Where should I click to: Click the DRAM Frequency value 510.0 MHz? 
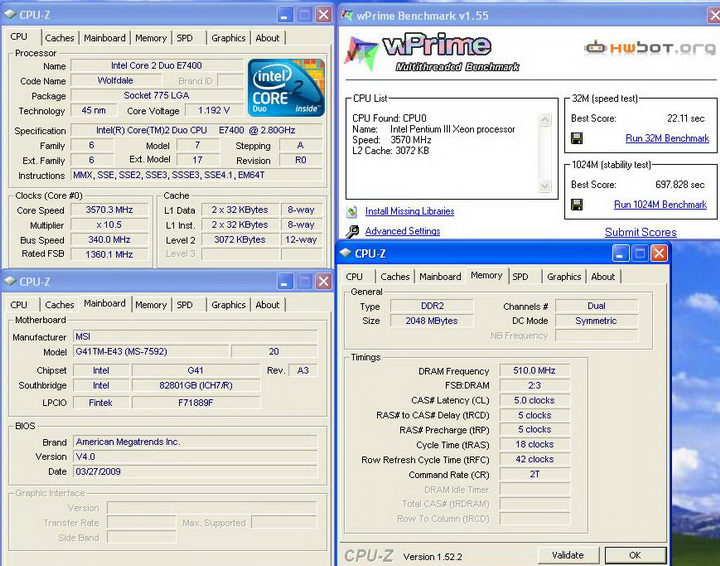click(x=534, y=370)
